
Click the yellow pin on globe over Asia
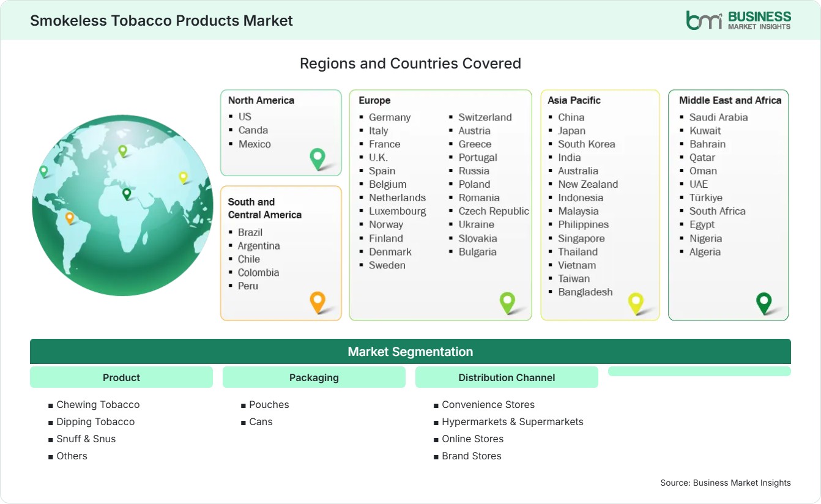(x=183, y=177)
